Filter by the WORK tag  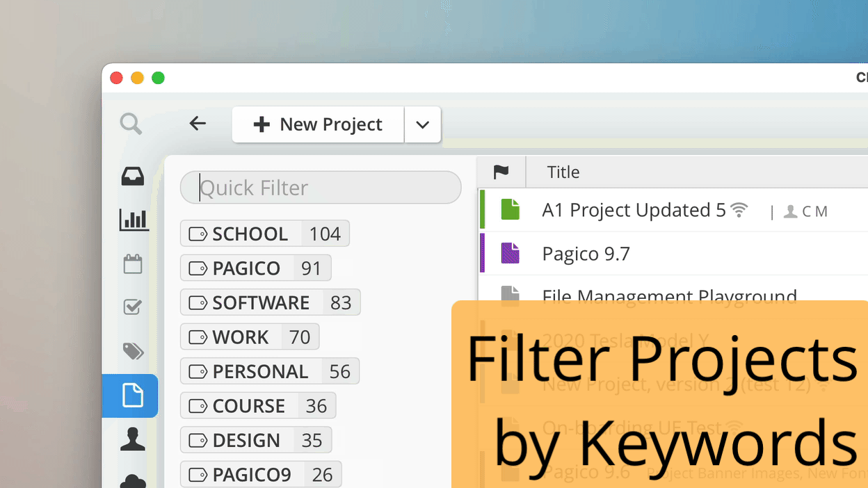250,336
